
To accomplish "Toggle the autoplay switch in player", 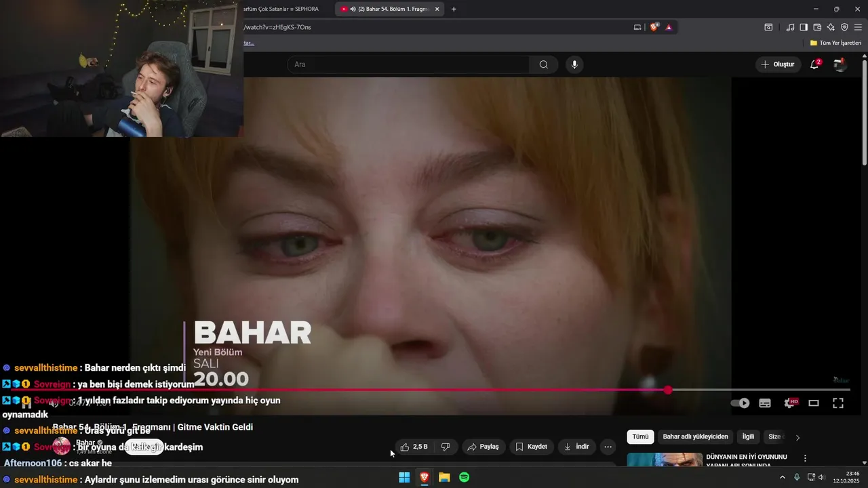I will click(x=740, y=403).
